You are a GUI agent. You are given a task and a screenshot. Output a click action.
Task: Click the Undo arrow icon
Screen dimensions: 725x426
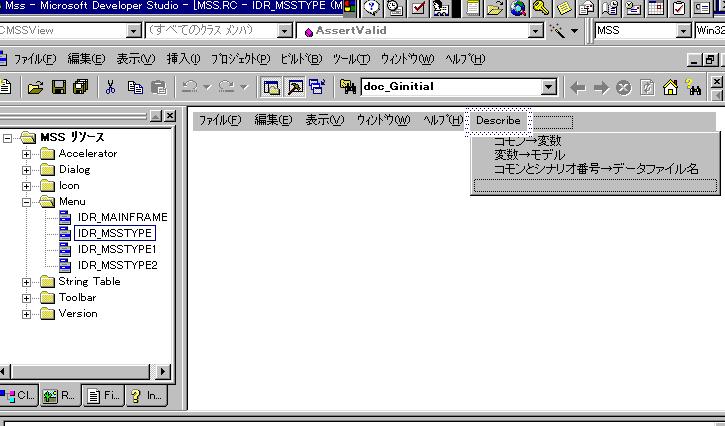point(190,87)
